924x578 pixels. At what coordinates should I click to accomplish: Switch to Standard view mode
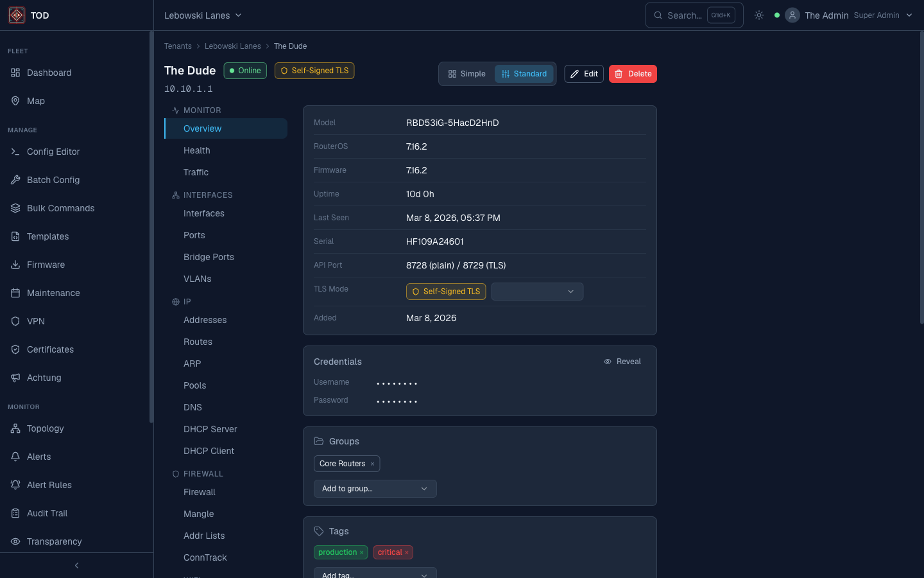pos(524,74)
